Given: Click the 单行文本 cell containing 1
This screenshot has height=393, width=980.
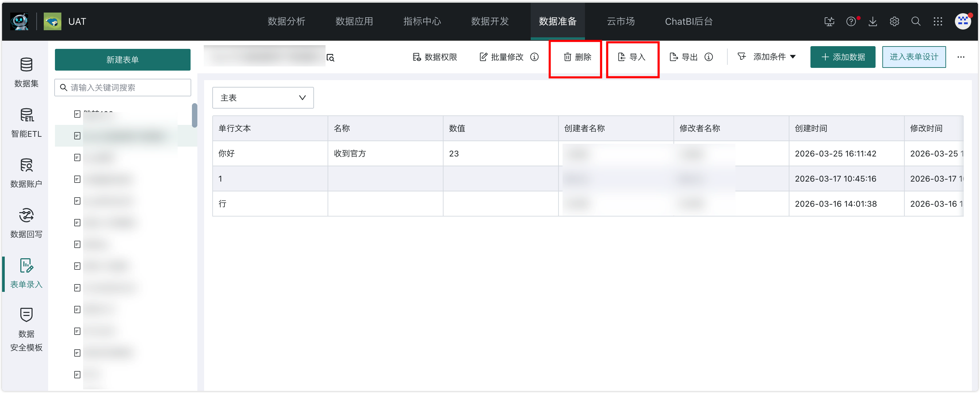Looking at the screenshot, I should coord(270,179).
